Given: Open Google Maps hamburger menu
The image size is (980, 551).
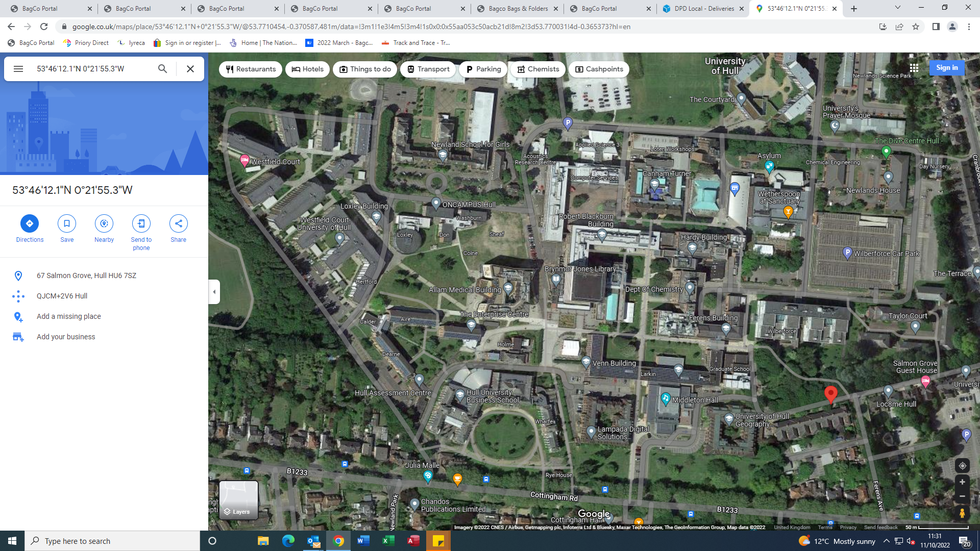Looking at the screenshot, I should coord(18,69).
